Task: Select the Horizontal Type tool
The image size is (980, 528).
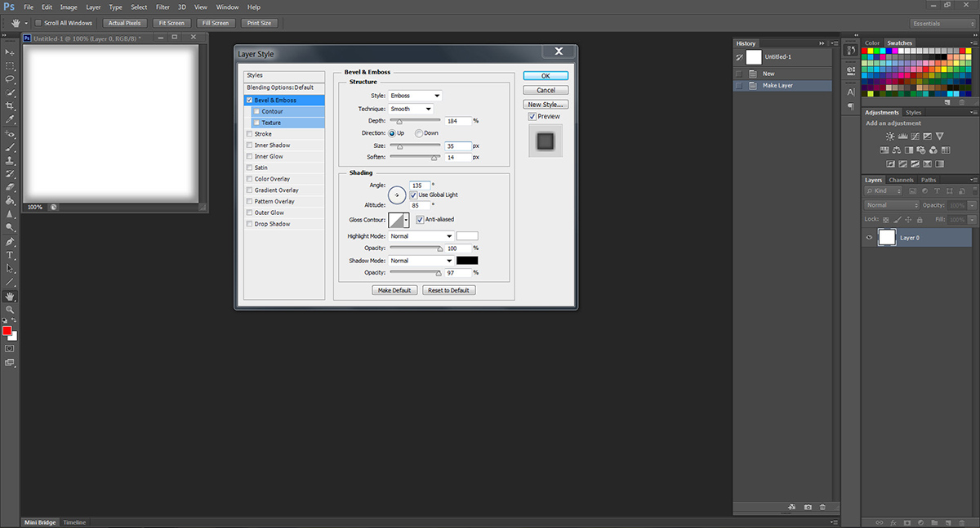Action: point(11,255)
